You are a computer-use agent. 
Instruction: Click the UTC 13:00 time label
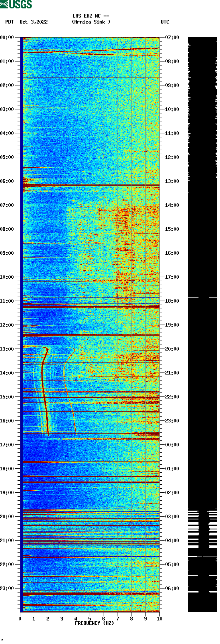172,181
